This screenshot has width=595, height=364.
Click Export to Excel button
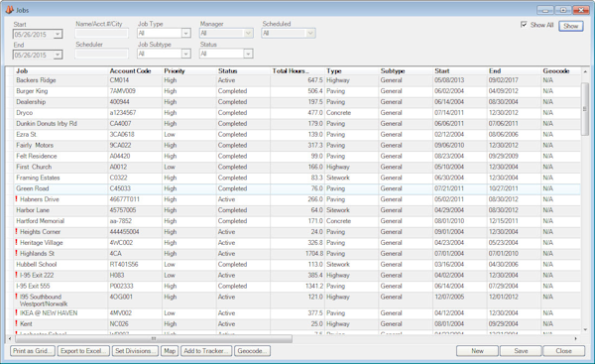tap(83, 351)
